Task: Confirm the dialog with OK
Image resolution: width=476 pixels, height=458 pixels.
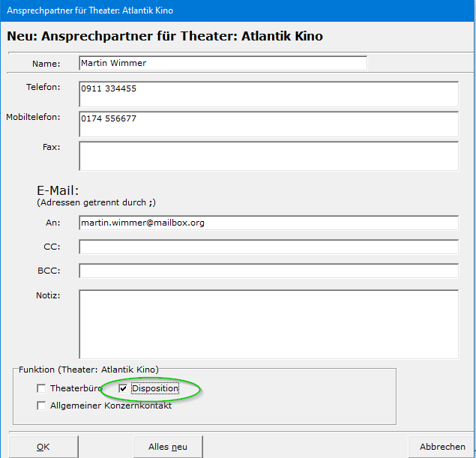Action: click(43, 447)
